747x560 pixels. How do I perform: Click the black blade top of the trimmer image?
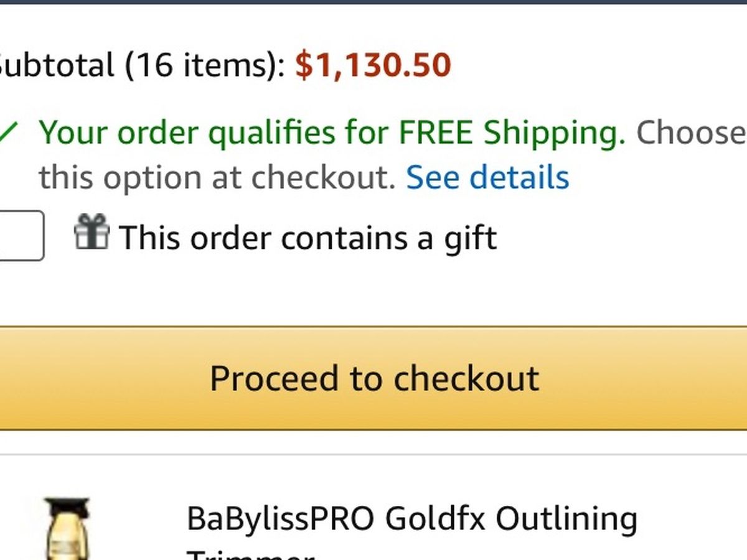click(x=67, y=508)
